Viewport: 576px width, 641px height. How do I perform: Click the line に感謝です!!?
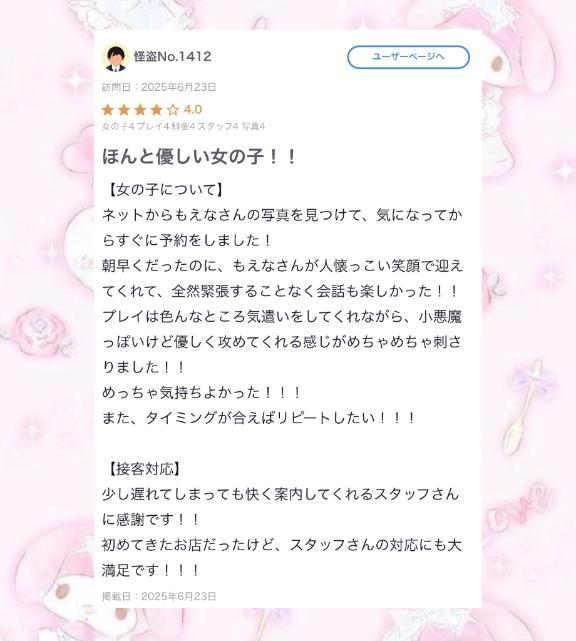(151, 520)
